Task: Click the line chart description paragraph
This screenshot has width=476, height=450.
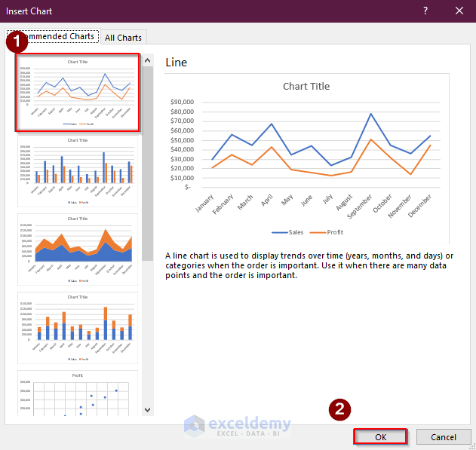Action: (x=309, y=265)
